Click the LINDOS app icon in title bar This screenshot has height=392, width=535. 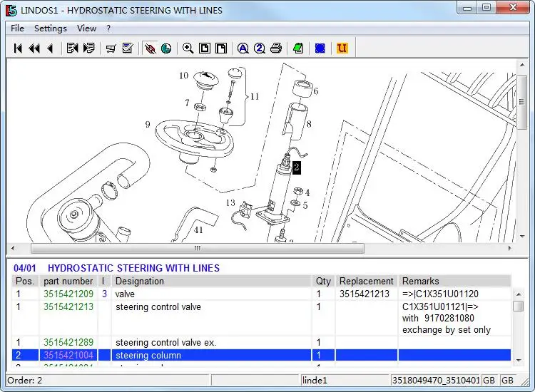click(x=11, y=11)
